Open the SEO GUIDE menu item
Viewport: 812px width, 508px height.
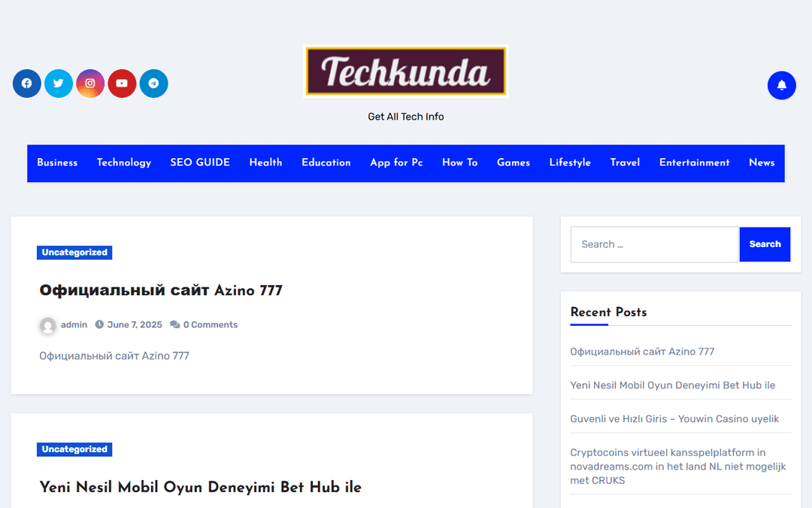click(200, 163)
